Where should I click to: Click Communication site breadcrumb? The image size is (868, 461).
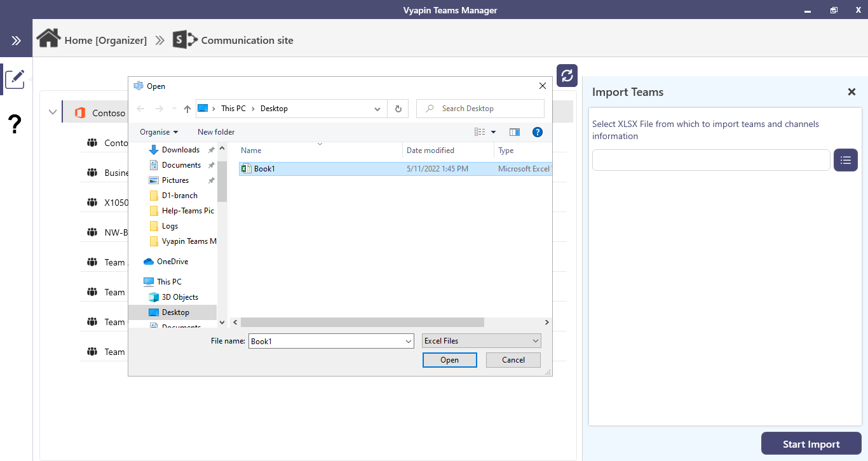coord(247,40)
